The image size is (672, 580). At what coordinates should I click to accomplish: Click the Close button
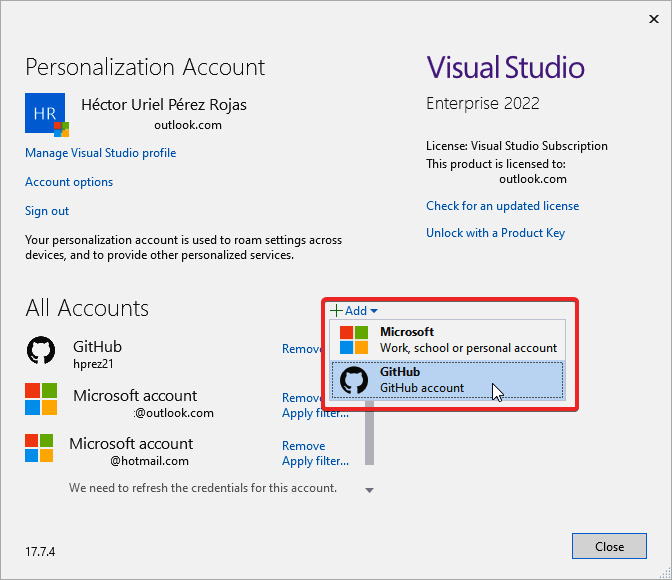pyautogui.click(x=609, y=546)
